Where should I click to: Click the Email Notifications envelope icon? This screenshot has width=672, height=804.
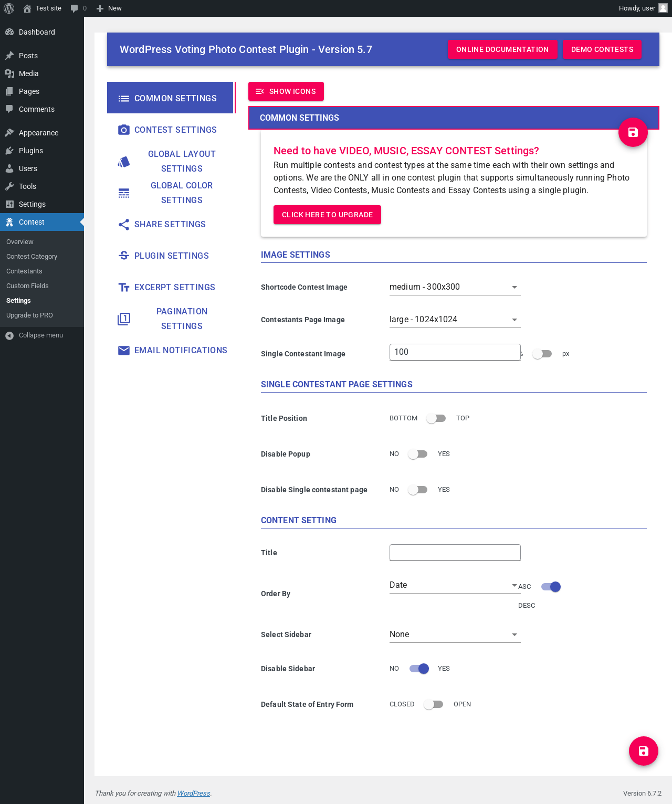click(x=124, y=351)
